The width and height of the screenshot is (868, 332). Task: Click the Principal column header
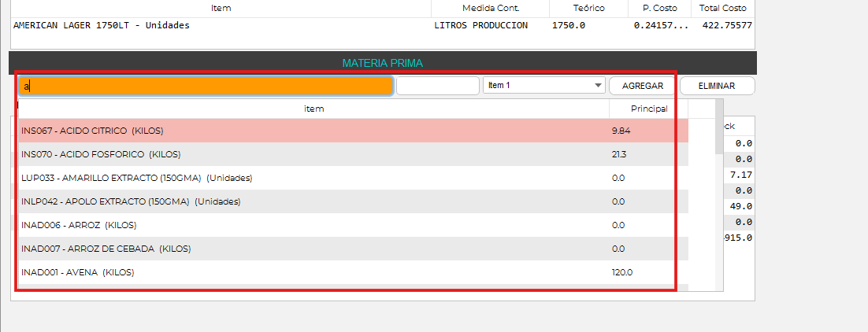(648, 109)
